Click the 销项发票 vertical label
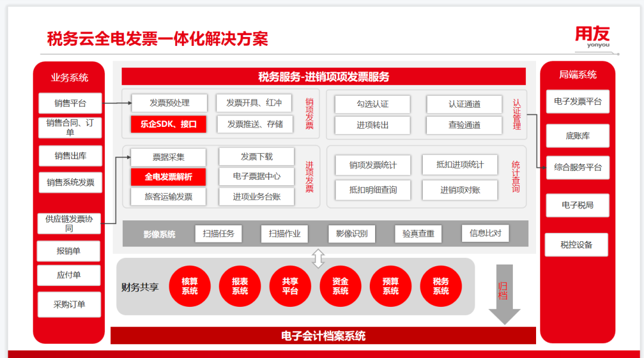 309,114
